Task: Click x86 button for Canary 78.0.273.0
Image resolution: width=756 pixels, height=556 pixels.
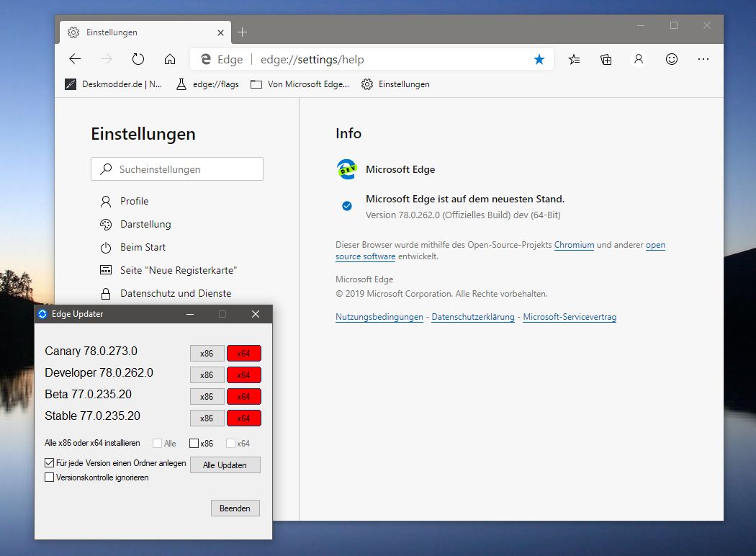Action: (x=207, y=353)
